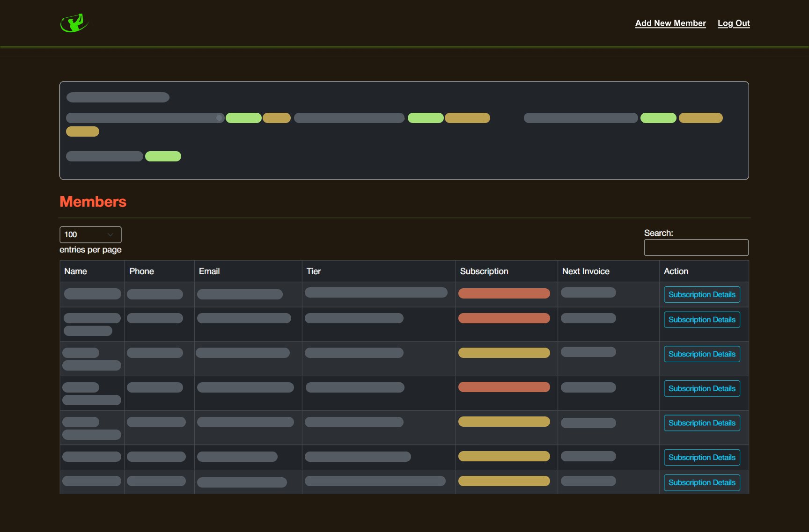
Task: Show Subscription Details for the fifth member
Action: [x=701, y=423]
